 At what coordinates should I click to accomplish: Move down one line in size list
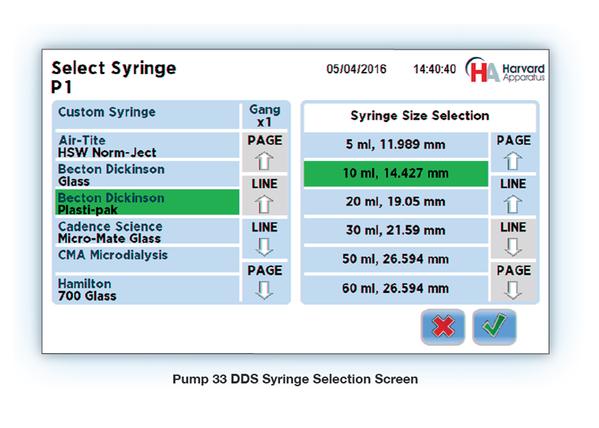click(513, 239)
